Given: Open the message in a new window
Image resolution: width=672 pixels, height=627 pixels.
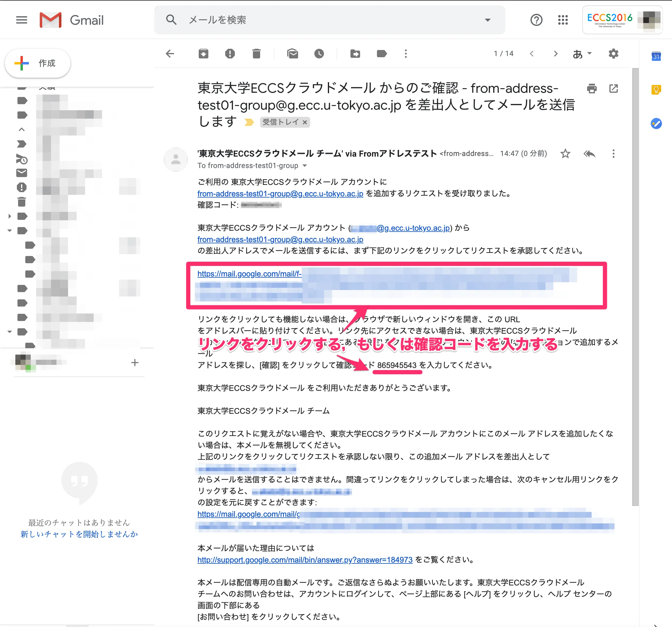Looking at the screenshot, I should 614,89.
